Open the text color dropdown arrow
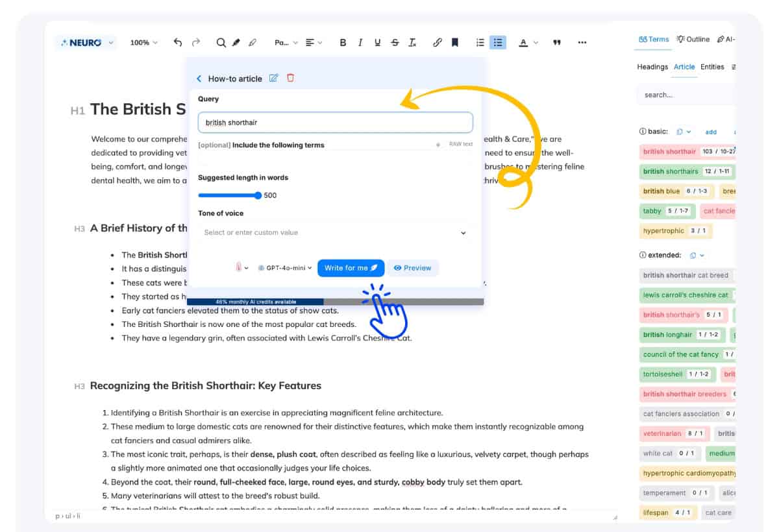Viewport: 779px width, 532px height. [536, 42]
